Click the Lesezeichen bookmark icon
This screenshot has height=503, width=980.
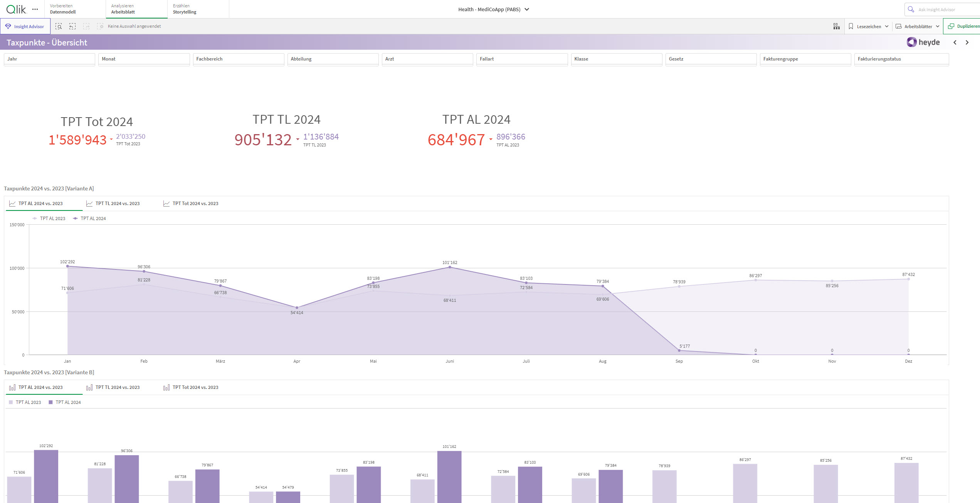pyautogui.click(x=851, y=26)
